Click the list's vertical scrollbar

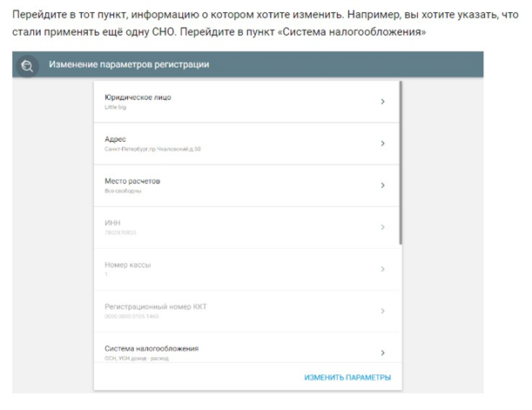401,163
